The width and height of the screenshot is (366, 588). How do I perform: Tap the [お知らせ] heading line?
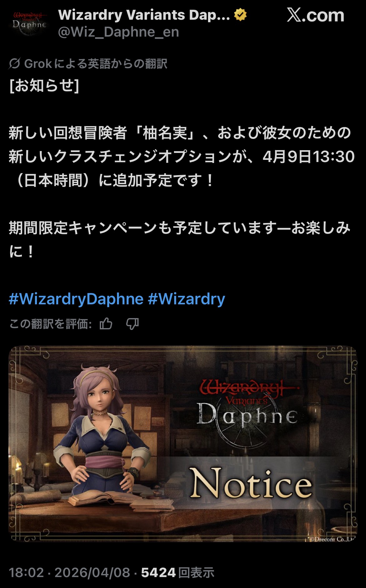click(x=44, y=85)
